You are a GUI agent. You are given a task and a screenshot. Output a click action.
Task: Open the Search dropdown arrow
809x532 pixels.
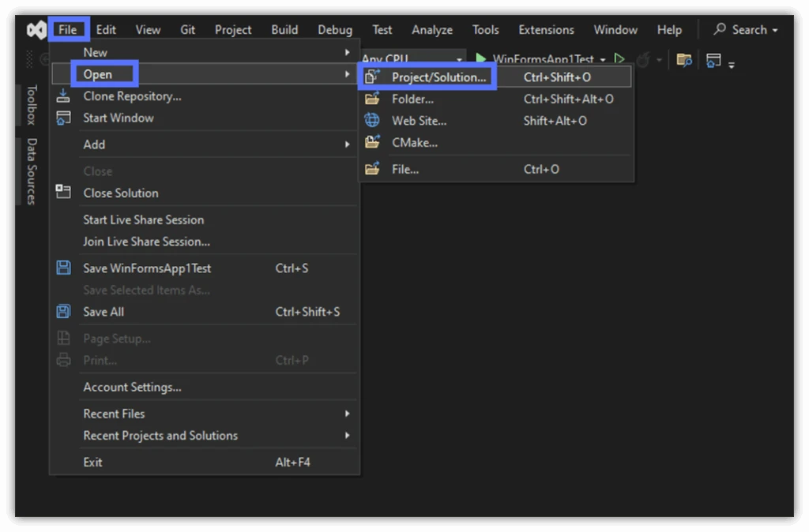[x=775, y=31]
